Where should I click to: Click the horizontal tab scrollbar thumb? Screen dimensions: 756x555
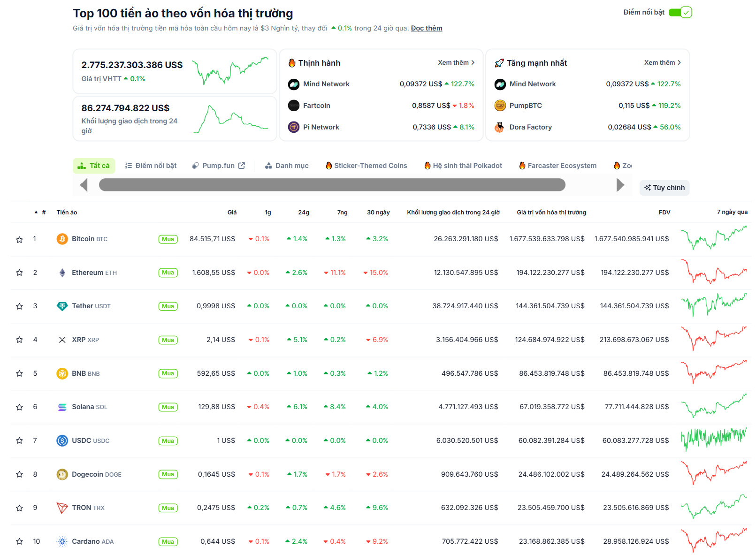(332, 185)
